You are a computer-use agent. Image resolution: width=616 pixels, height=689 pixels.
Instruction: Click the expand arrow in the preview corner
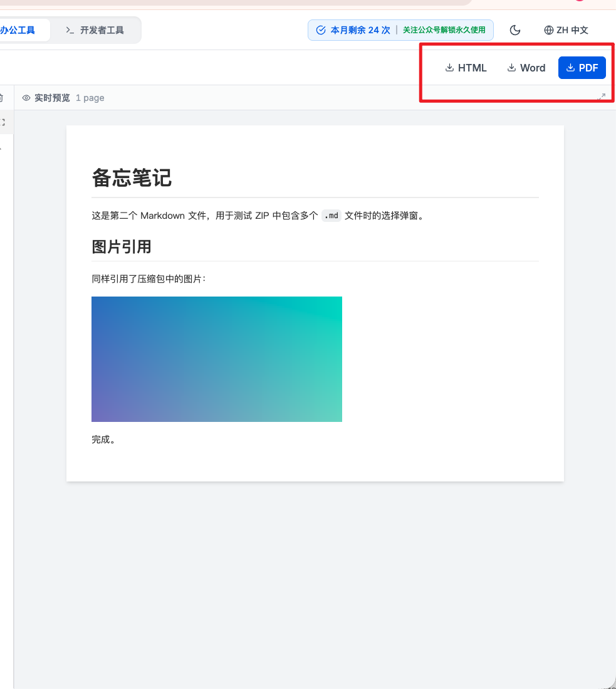click(601, 96)
